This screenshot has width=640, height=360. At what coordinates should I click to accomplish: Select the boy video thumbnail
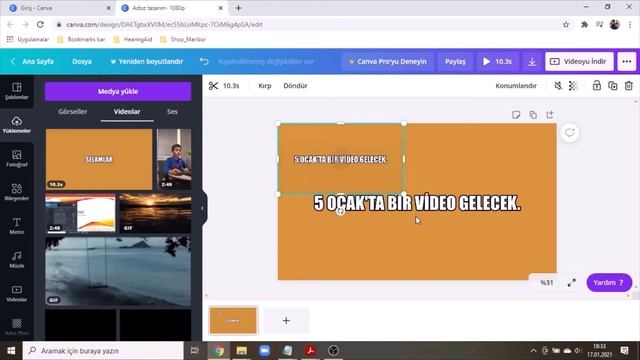(x=174, y=159)
